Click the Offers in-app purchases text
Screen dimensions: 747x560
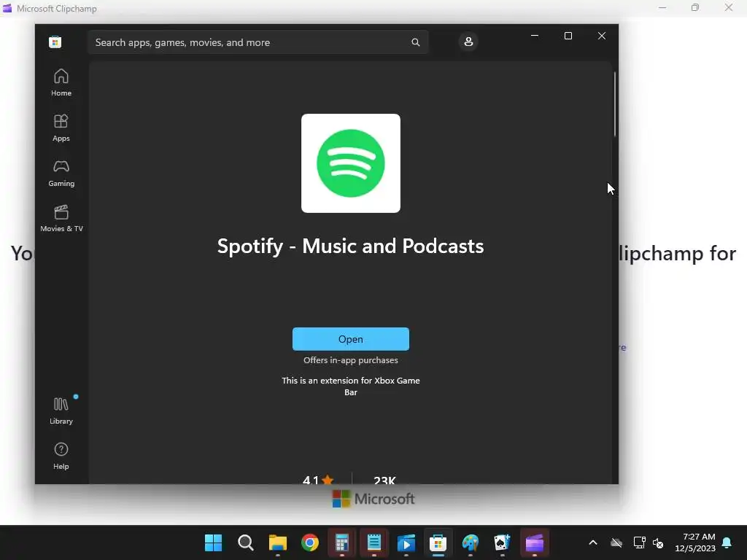point(351,360)
